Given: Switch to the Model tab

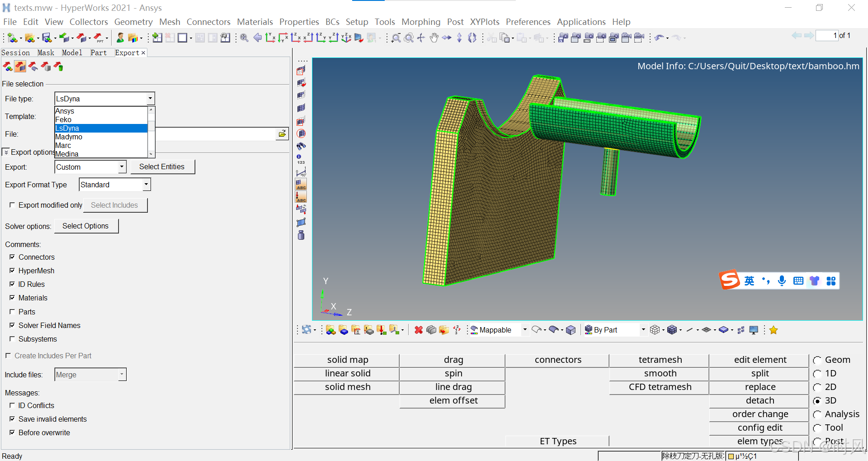Looking at the screenshot, I should point(72,52).
